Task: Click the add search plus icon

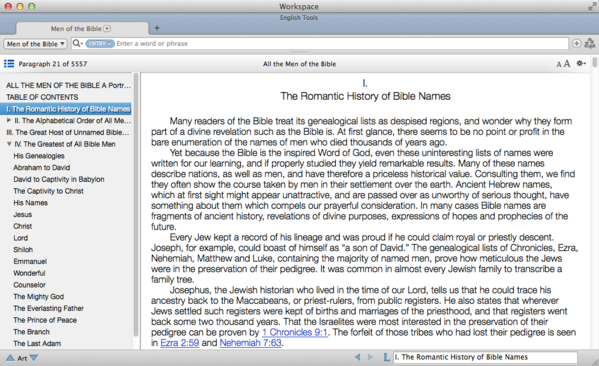Action: pyautogui.click(x=576, y=44)
